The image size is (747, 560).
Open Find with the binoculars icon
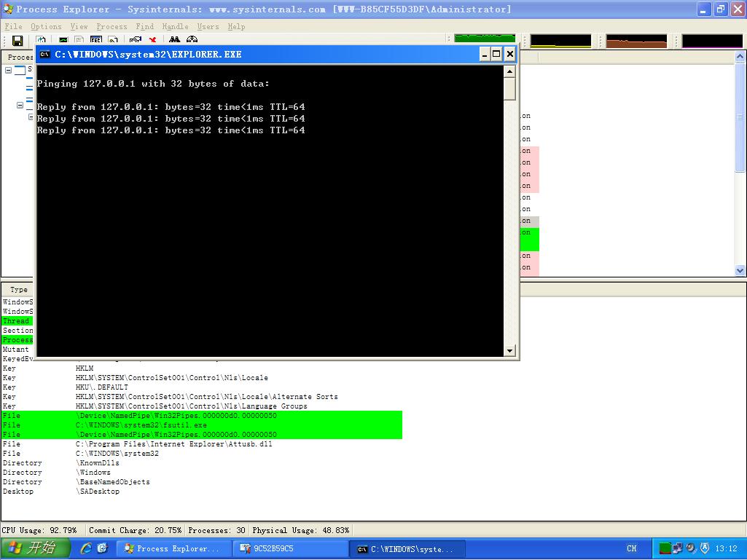click(x=175, y=41)
